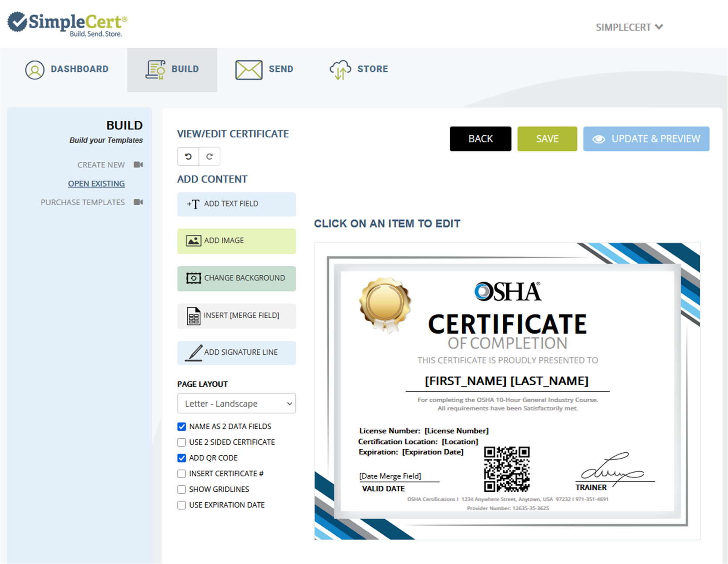728x564 pixels.
Task: Uncheck Add QR Code
Action: pyautogui.click(x=181, y=458)
